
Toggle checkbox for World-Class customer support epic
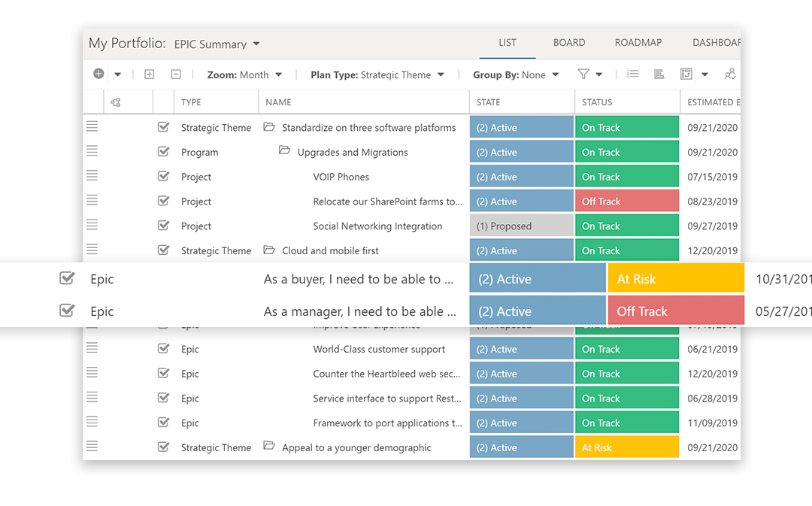pyautogui.click(x=163, y=349)
